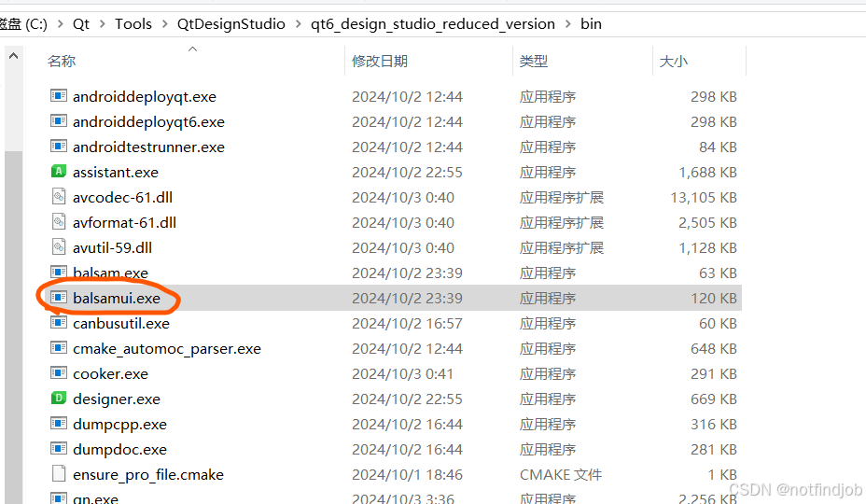Click the 669 KB size of designer.exe
Screen dimensions: 866x504
(714, 399)
